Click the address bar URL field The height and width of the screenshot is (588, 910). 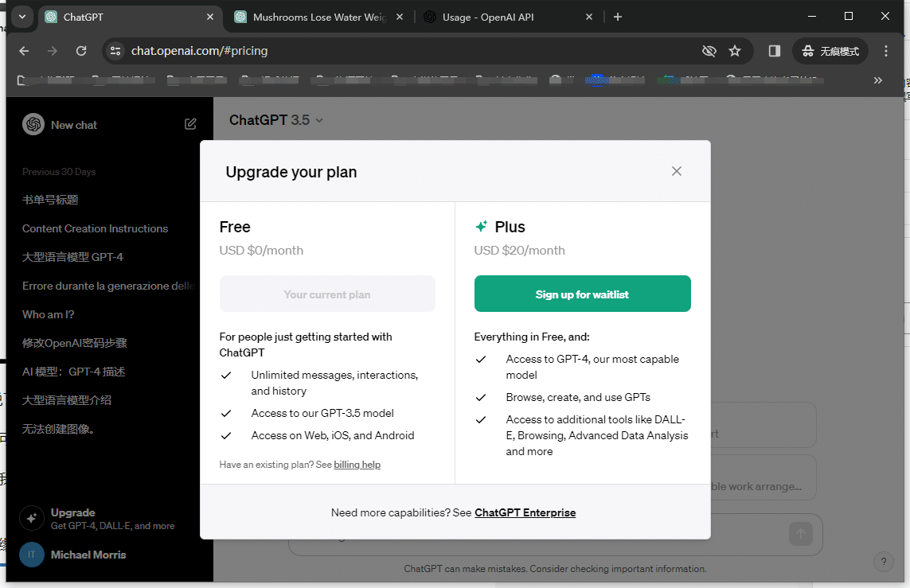tap(398, 51)
